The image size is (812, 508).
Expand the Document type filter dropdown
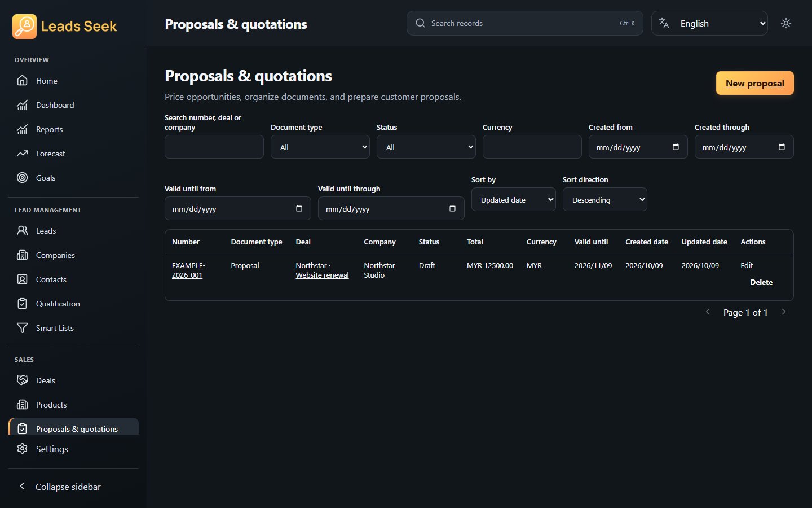(x=320, y=147)
